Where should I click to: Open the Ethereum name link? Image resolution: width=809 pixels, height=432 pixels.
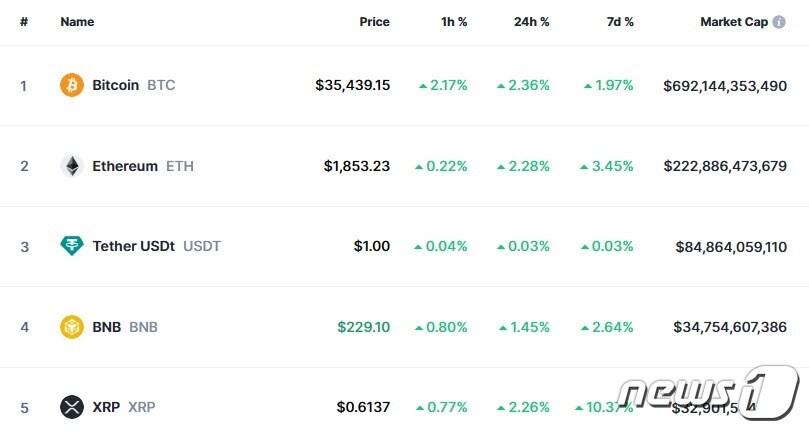125,166
